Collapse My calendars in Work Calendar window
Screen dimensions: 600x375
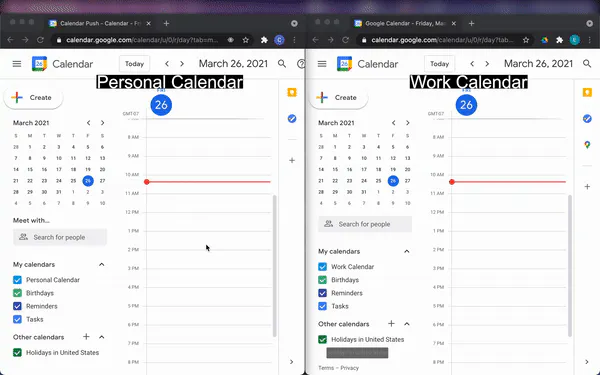click(x=407, y=251)
